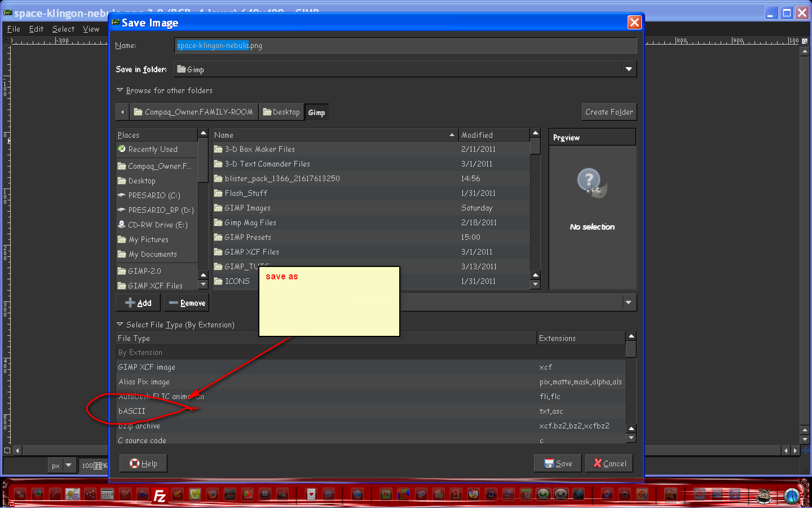Click the Recently Used places icon

point(122,149)
